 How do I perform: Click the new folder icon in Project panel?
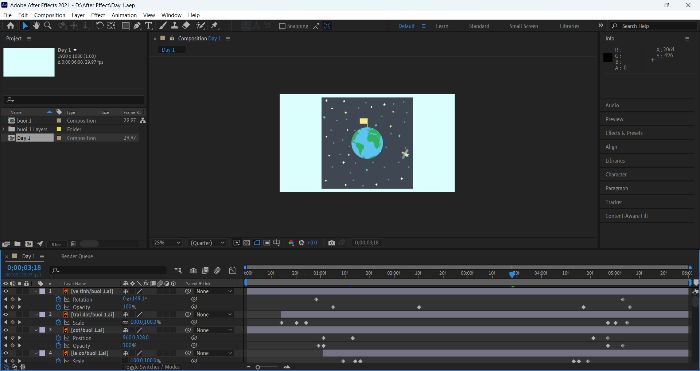click(x=17, y=244)
